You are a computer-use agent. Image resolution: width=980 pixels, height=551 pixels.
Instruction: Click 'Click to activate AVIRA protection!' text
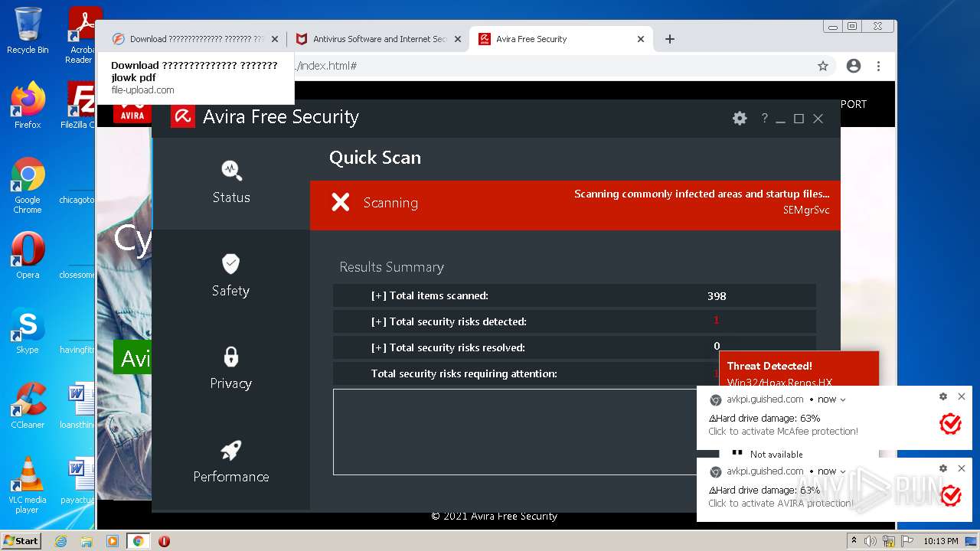781,504
